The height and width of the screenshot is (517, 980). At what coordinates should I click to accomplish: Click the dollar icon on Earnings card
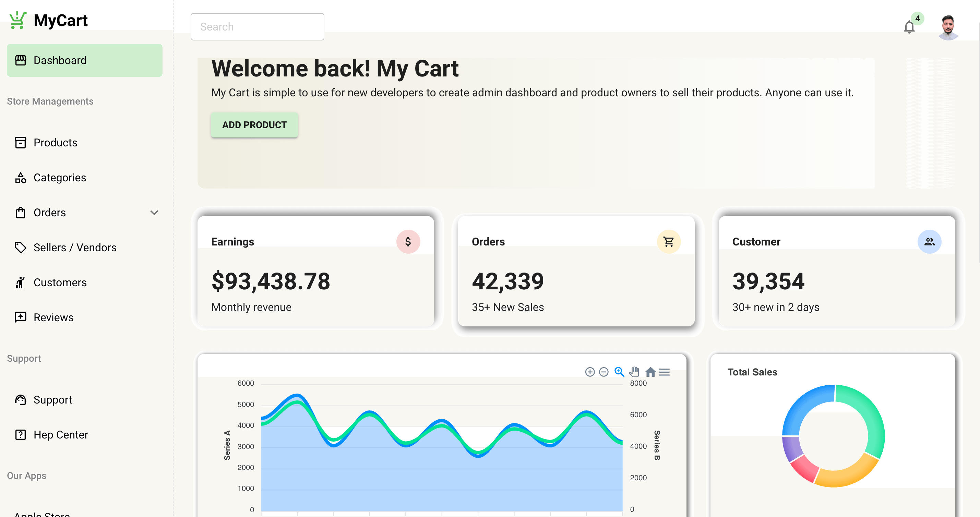pos(408,242)
